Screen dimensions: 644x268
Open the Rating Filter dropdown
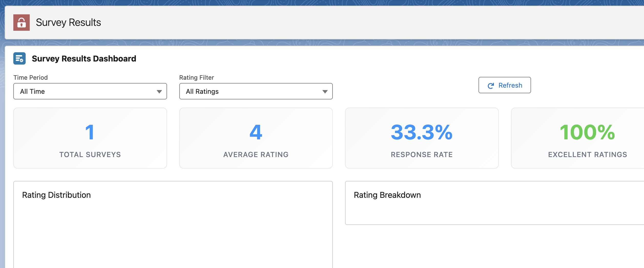click(x=256, y=91)
